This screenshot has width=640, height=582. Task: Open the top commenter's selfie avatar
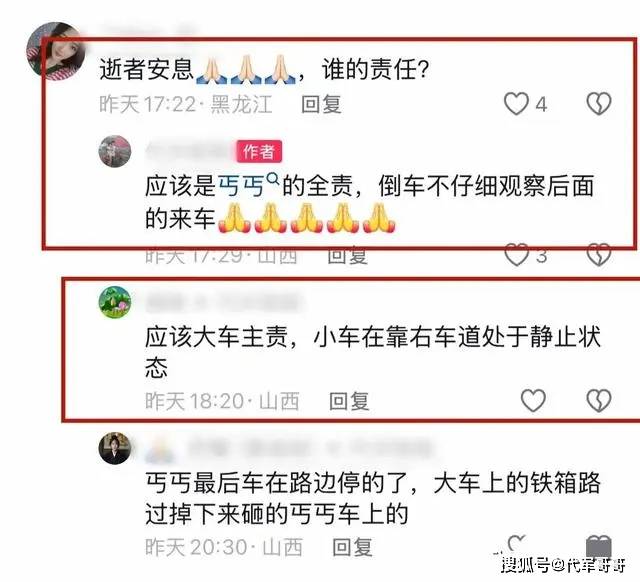[55, 51]
